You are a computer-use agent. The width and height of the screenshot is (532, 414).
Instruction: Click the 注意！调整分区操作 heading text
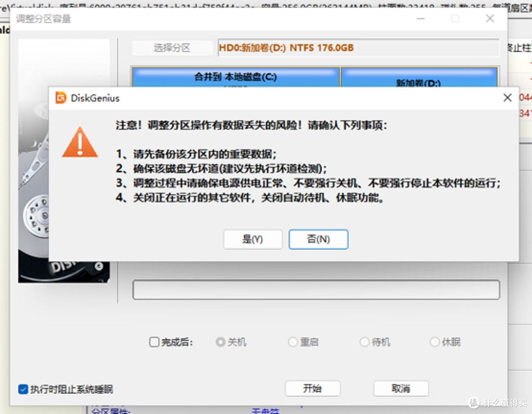(251, 125)
